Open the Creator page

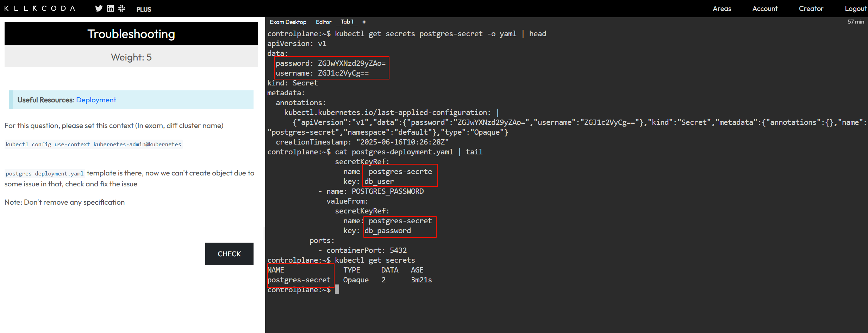tap(811, 8)
